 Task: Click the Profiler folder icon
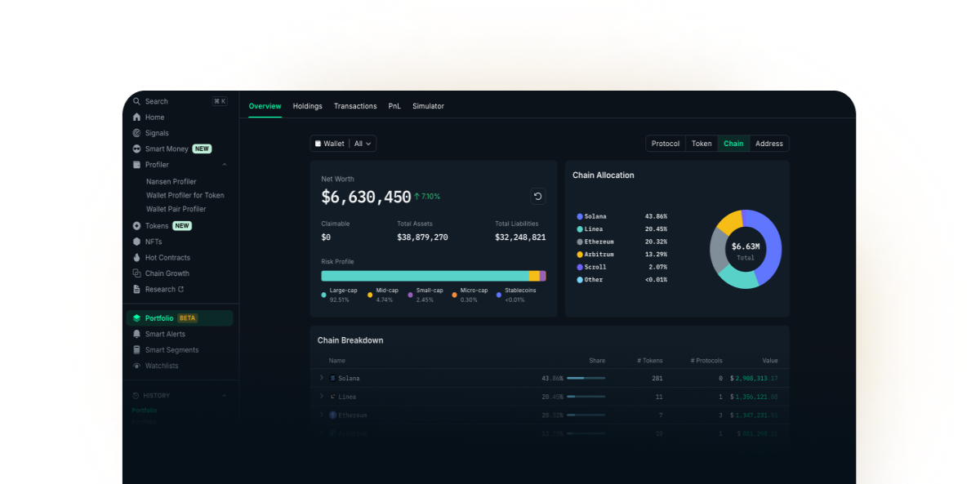coord(136,165)
